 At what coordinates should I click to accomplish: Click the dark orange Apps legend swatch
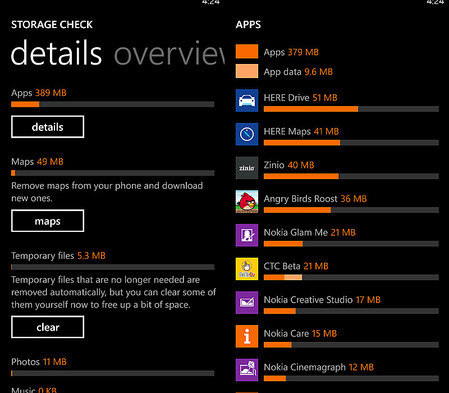(x=247, y=51)
